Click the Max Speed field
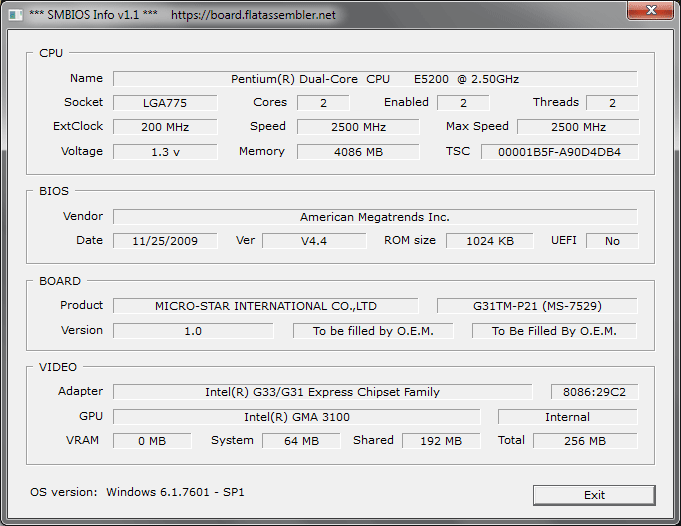681x526 pixels. pyautogui.click(x=578, y=127)
